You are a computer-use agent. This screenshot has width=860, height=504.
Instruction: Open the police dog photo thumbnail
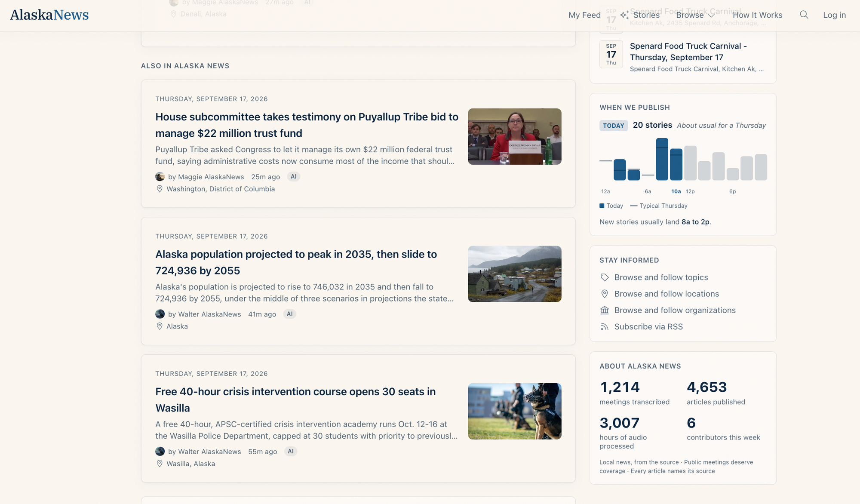[x=514, y=411]
